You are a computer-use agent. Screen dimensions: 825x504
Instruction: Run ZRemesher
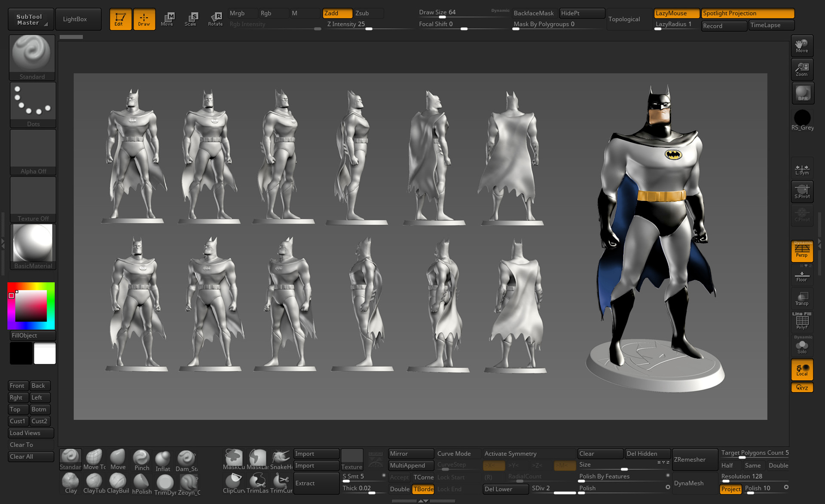click(695, 460)
